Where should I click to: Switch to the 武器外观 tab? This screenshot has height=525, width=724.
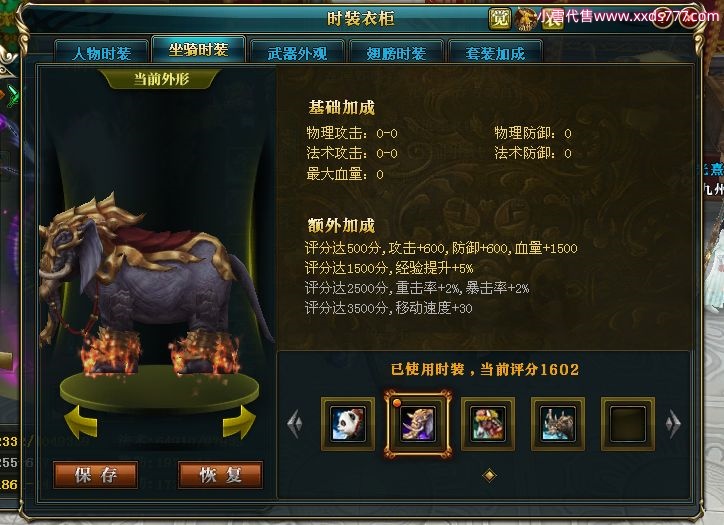[x=297, y=52]
